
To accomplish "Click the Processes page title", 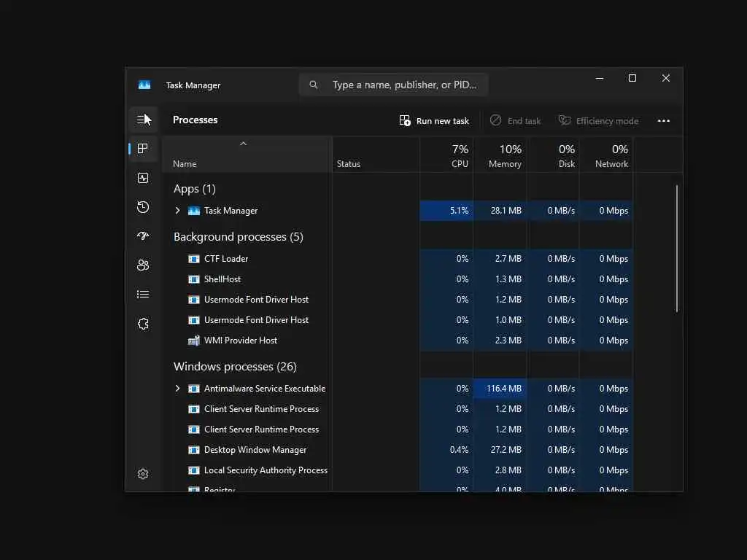I will 195,120.
